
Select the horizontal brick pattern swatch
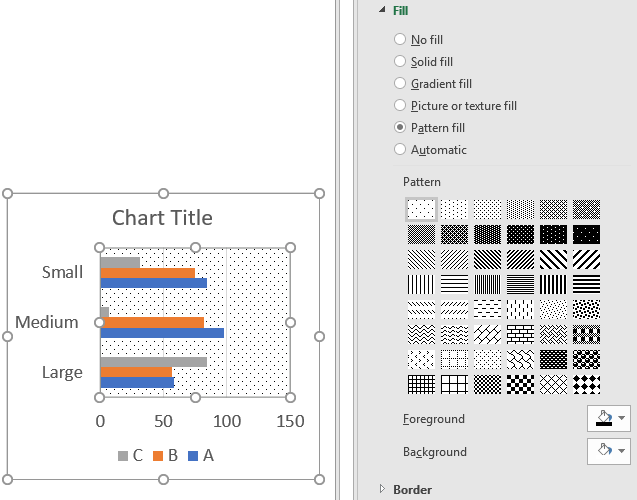520,334
